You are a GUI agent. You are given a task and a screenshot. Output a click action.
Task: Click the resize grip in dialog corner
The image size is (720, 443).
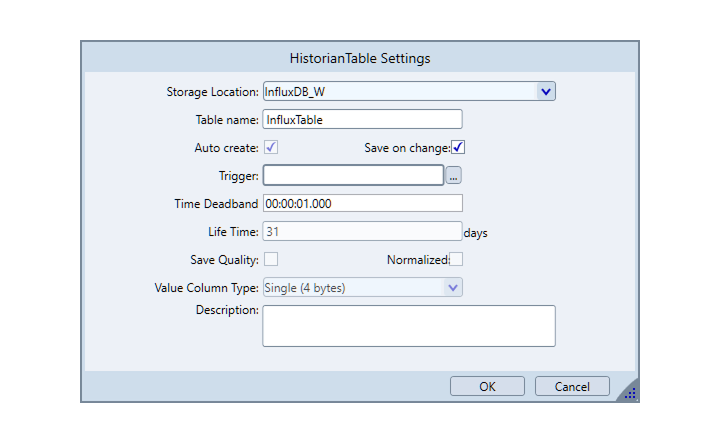click(x=630, y=393)
